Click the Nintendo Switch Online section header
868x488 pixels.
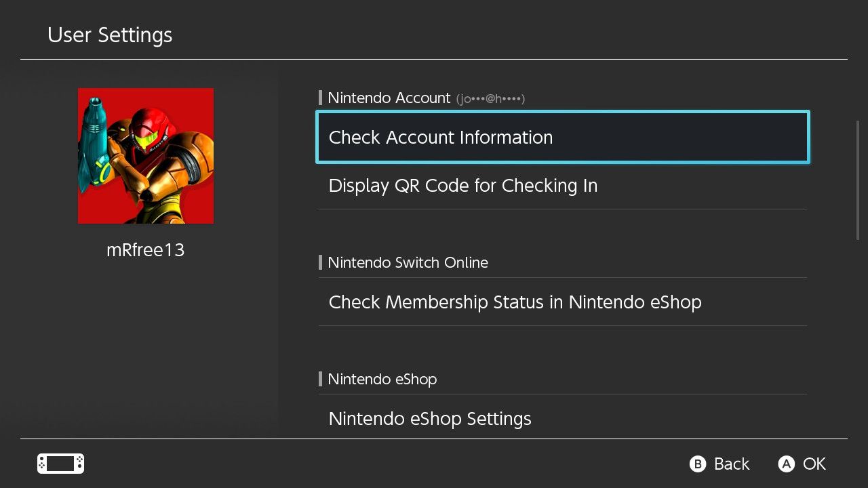point(408,263)
